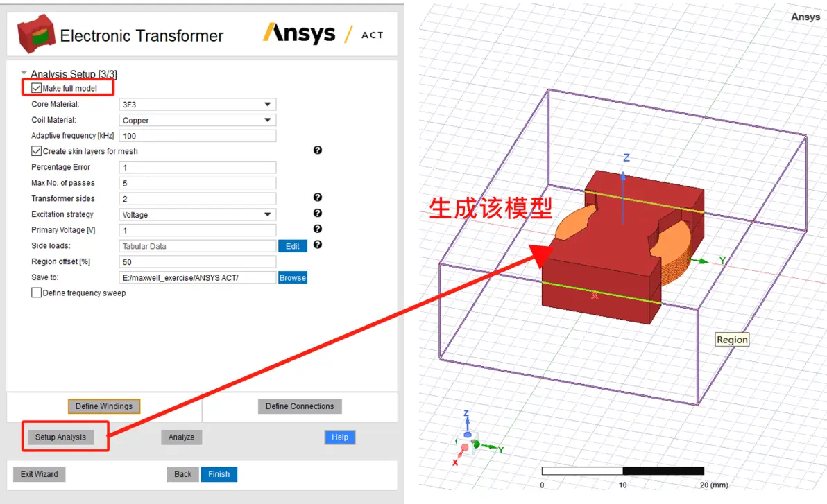
Task: Open help icon for Excitation strategy
Action: tap(318, 213)
